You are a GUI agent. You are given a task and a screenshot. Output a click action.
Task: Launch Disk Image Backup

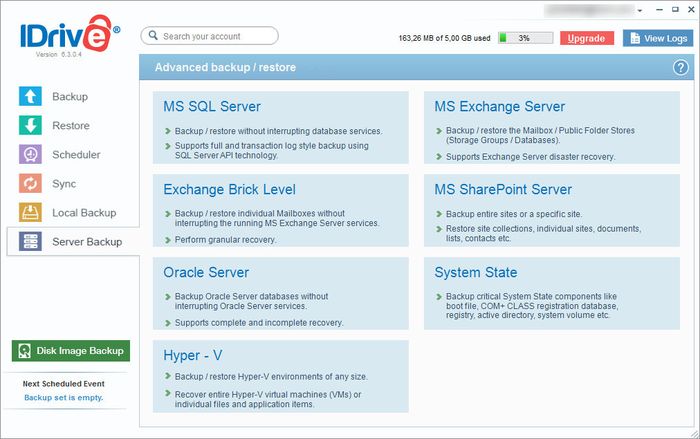click(70, 351)
